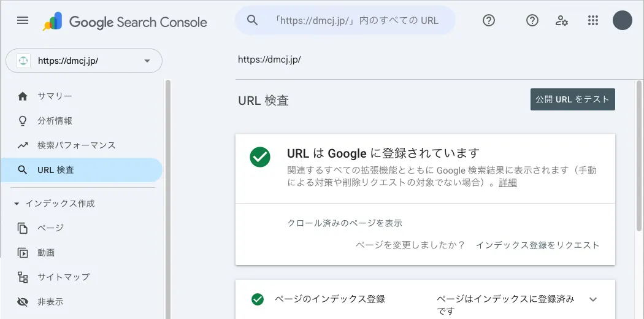The height and width of the screenshot is (319, 644).
Task: Open the account profile avatar
Action: (x=623, y=20)
